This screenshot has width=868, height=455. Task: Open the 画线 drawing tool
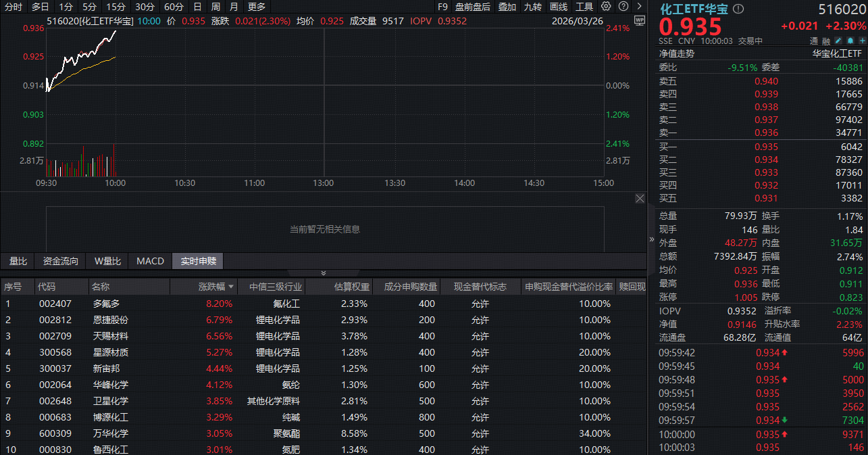[x=558, y=7]
